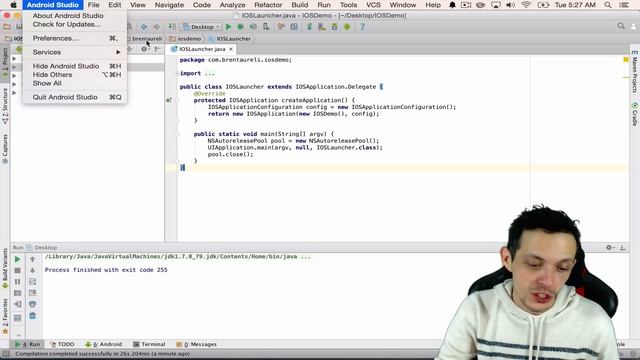
Task: Click the Pause output icon in Run panel
Action: [18, 282]
